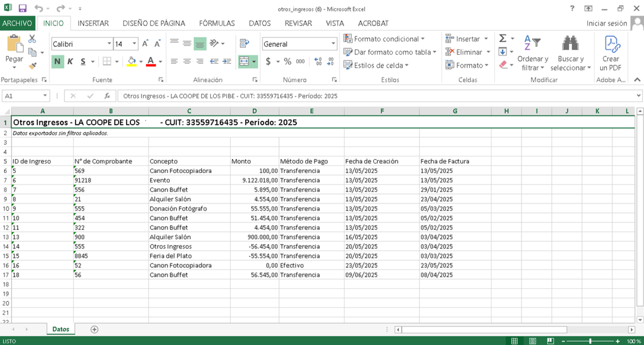Screen dimensions: 644x345
Task: Toggle italic formatting K button
Action: click(x=70, y=62)
